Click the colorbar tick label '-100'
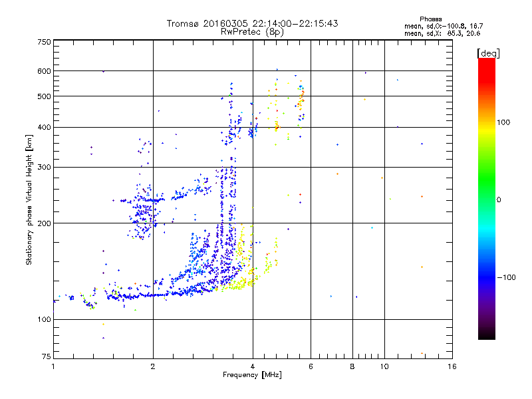Image resolution: width=532 pixels, height=399 pixels. (506, 277)
